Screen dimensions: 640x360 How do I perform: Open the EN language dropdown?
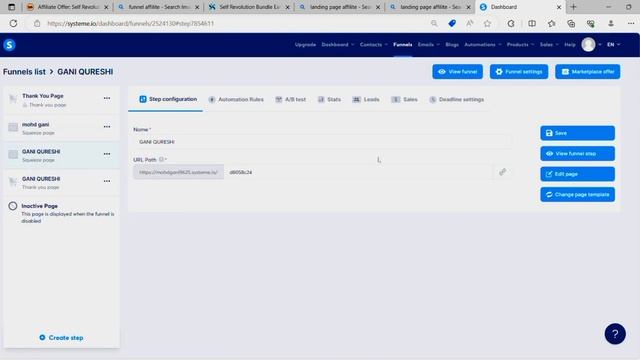click(613, 44)
